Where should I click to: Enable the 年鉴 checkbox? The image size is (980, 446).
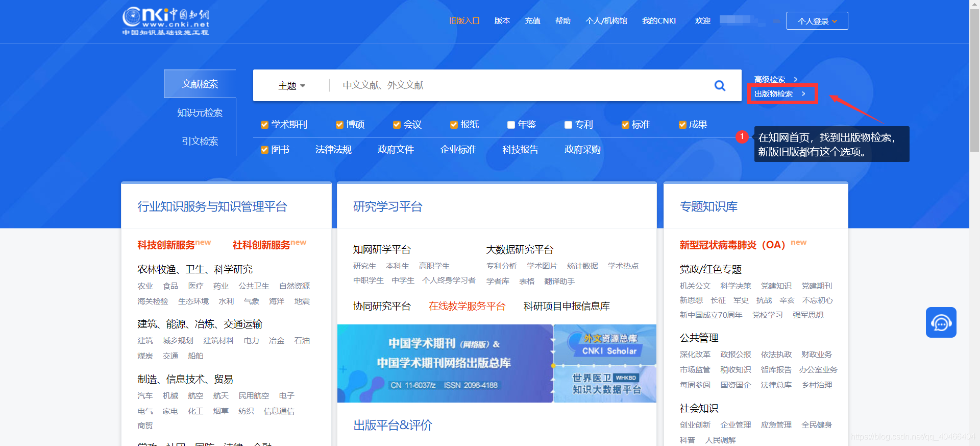coord(511,125)
